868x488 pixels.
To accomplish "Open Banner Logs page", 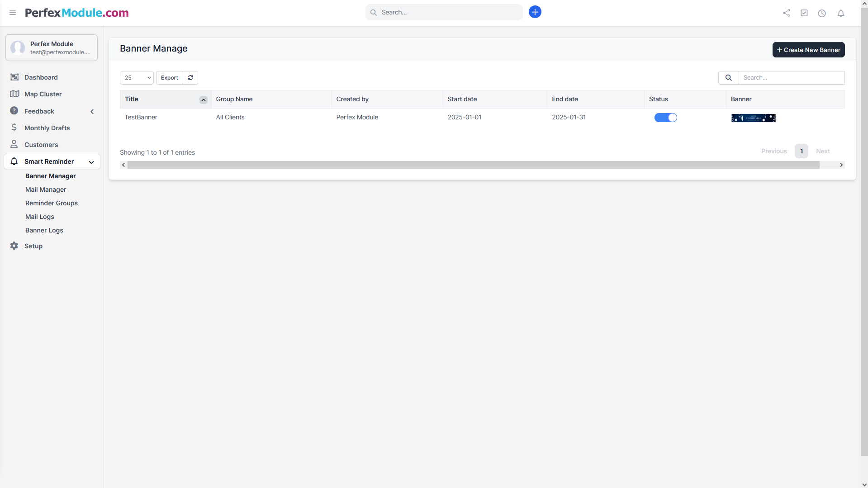I will pos(44,230).
